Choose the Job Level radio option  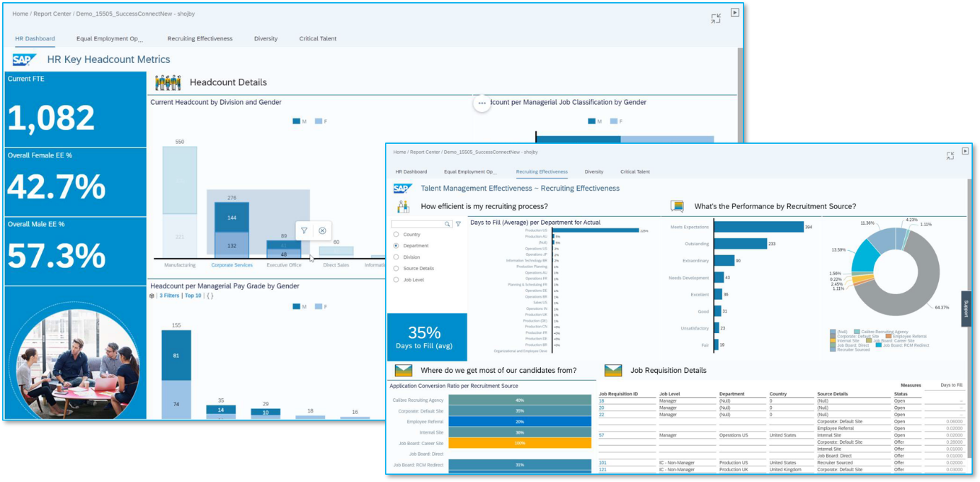tap(396, 279)
